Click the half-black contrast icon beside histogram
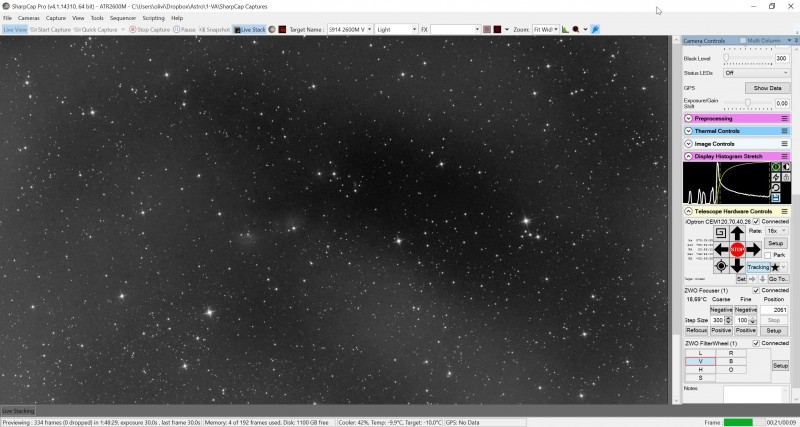Image resolution: width=800 pixels, height=427 pixels. [786, 167]
